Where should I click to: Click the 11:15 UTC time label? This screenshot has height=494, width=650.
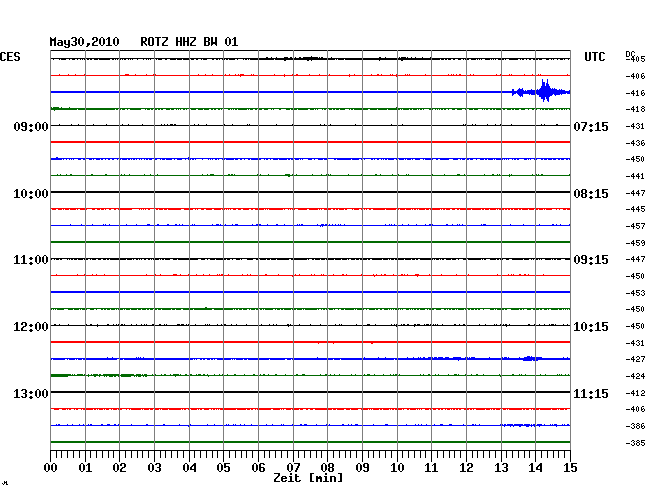click(591, 393)
